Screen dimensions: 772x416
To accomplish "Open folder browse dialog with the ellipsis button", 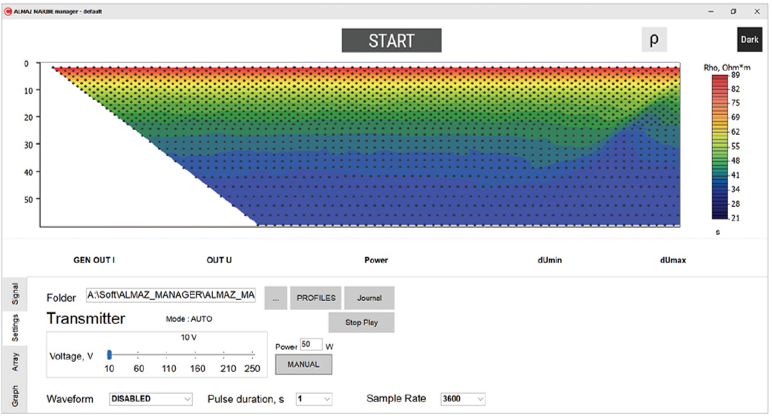I will [x=276, y=297].
